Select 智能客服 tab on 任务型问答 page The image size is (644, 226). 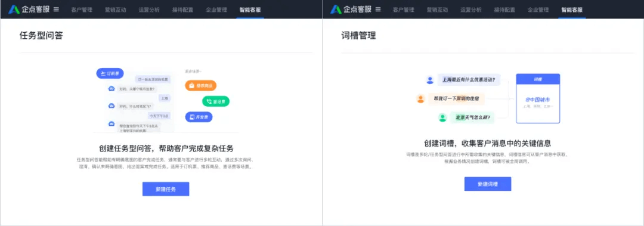[x=250, y=10]
